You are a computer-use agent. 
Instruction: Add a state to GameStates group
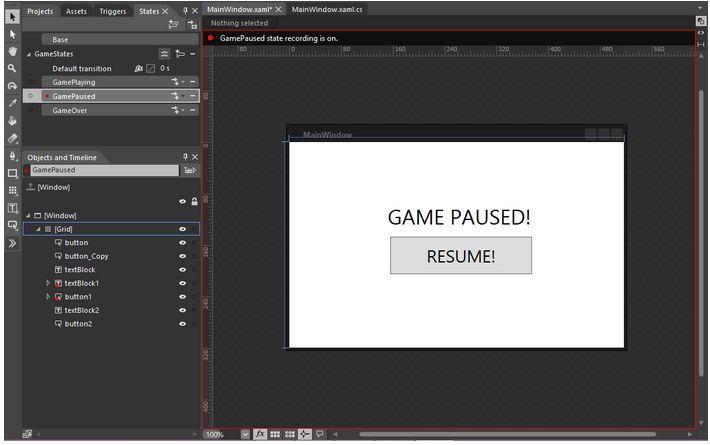180,54
